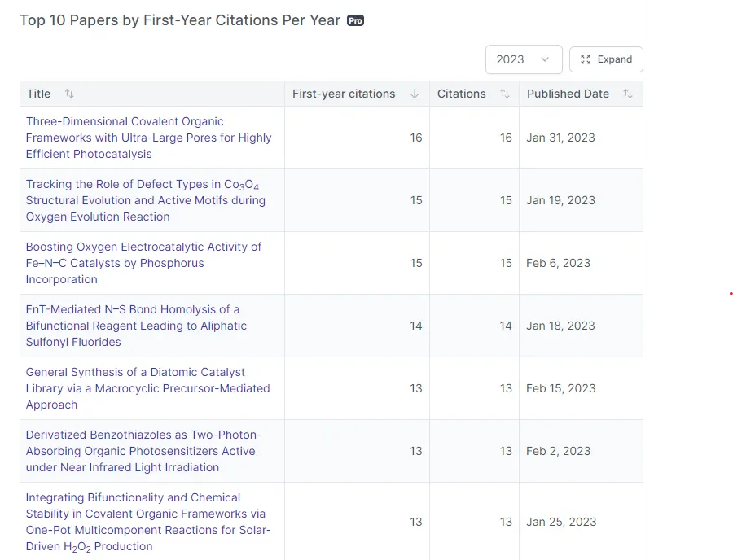
Task: Click the expand arrows icon
Action: coord(586,59)
